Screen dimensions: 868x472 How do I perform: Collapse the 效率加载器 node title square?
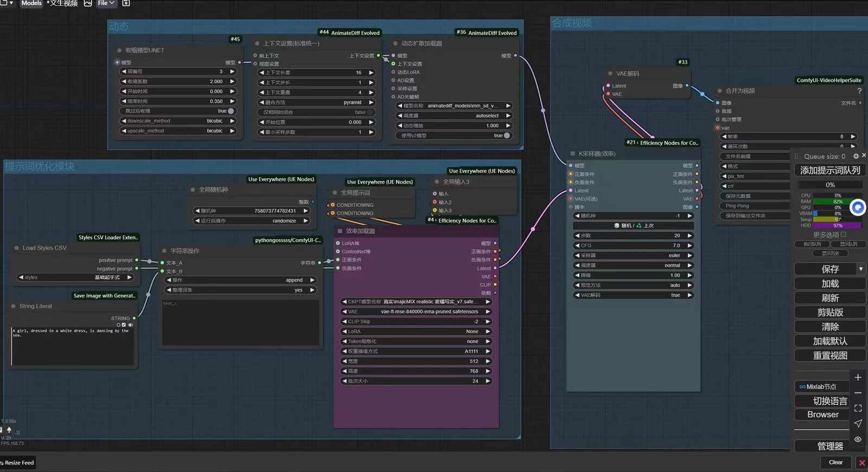point(340,231)
